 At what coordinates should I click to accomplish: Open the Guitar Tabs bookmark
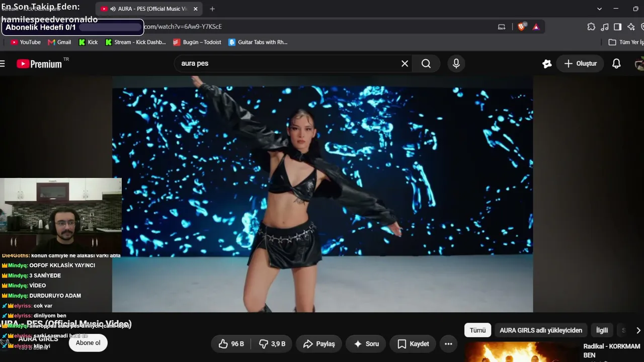click(x=258, y=42)
